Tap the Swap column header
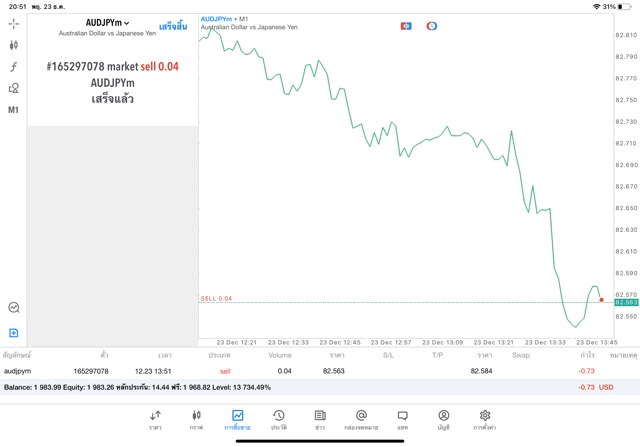This screenshot has width=640, height=447. (x=521, y=355)
